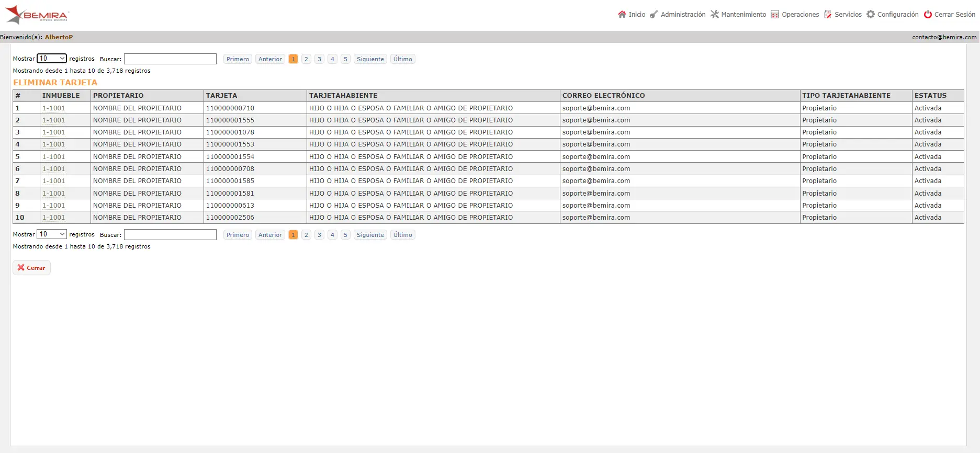Click the Bemira logo
980x453 pixels.
pyautogui.click(x=37, y=15)
